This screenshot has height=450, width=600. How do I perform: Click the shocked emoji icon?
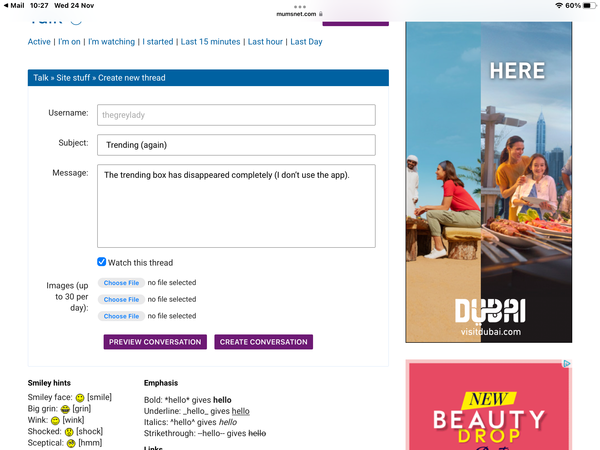pos(69,432)
